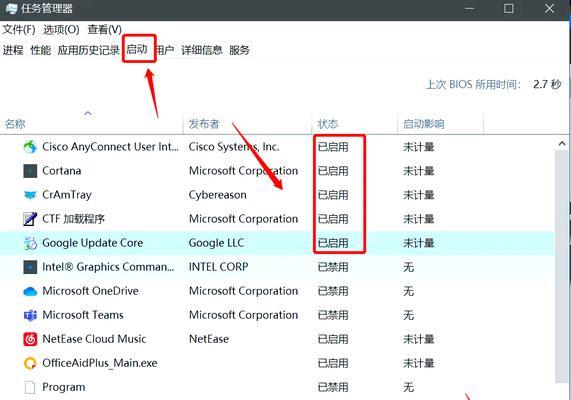Image resolution: width=571 pixels, height=400 pixels.
Task: Click 已禁用 status of Intel Graphics row
Action: point(333,267)
